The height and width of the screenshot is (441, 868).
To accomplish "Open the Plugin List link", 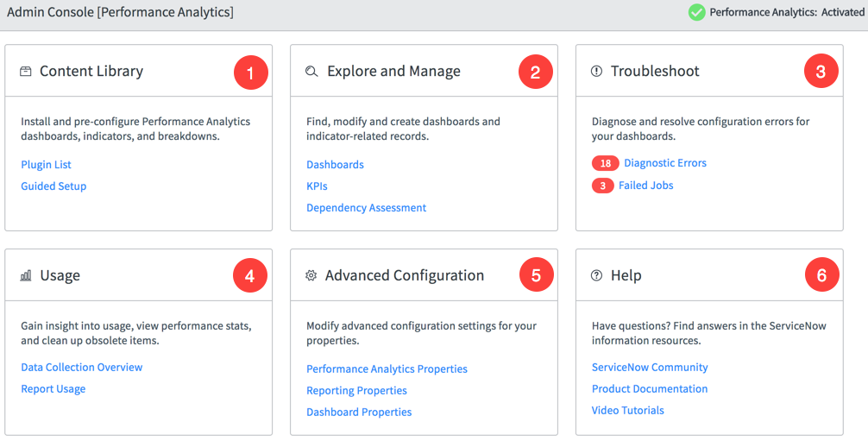I will coord(46,165).
